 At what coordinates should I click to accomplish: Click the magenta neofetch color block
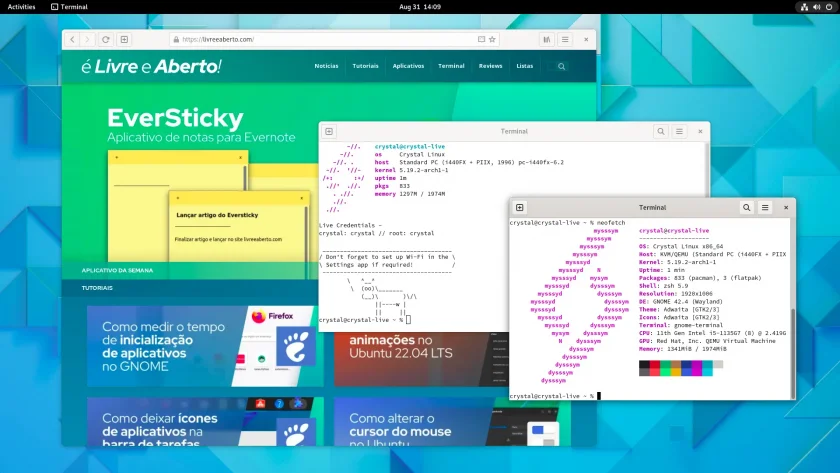click(696, 368)
